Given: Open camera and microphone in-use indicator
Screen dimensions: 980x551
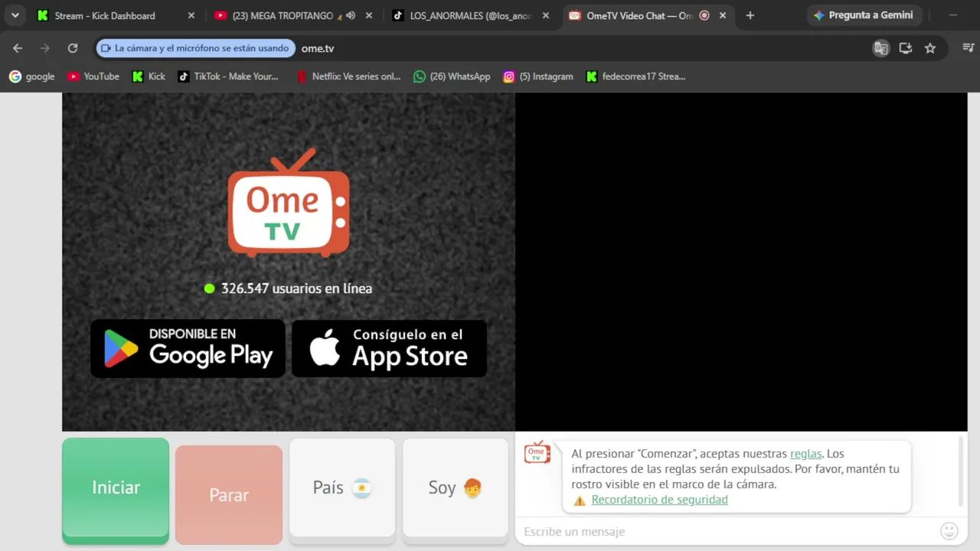Looking at the screenshot, I should pos(195,48).
